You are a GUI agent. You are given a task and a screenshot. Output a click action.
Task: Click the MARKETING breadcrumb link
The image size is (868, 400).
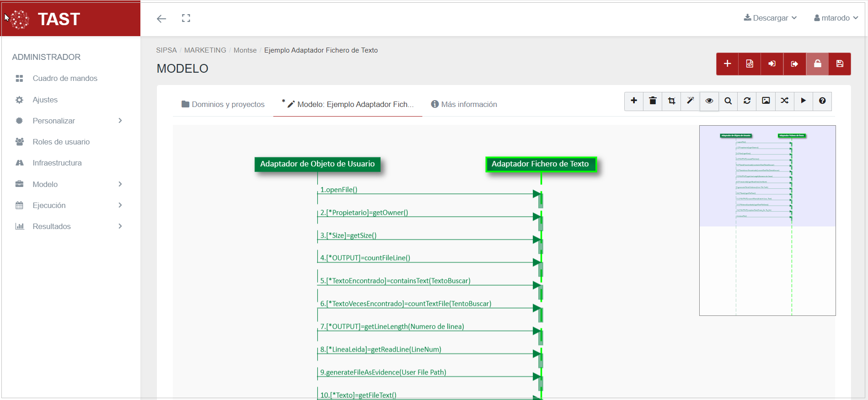coord(205,50)
